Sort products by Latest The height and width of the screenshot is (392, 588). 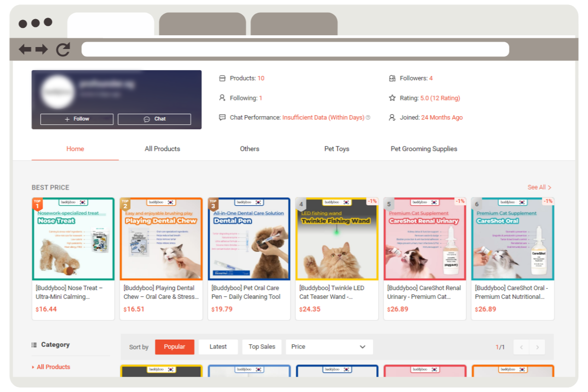pyautogui.click(x=218, y=347)
